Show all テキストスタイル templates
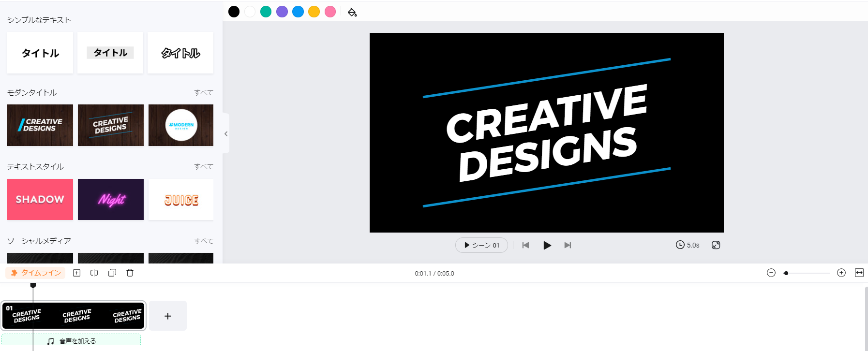This screenshot has height=351, width=868. pyautogui.click(x=204, y=166)
